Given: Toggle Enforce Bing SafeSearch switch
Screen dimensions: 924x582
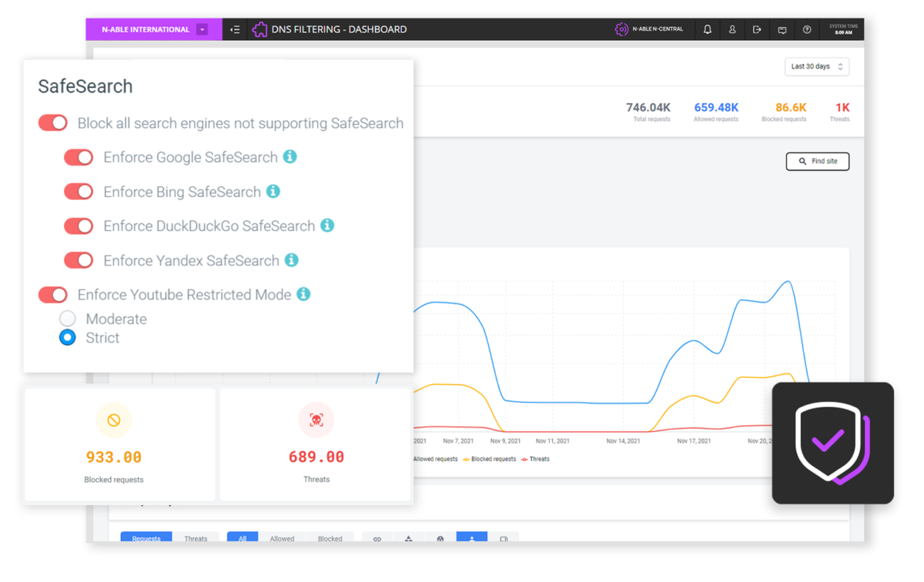Looking at the screenshot, I should (x=79, y=192).
